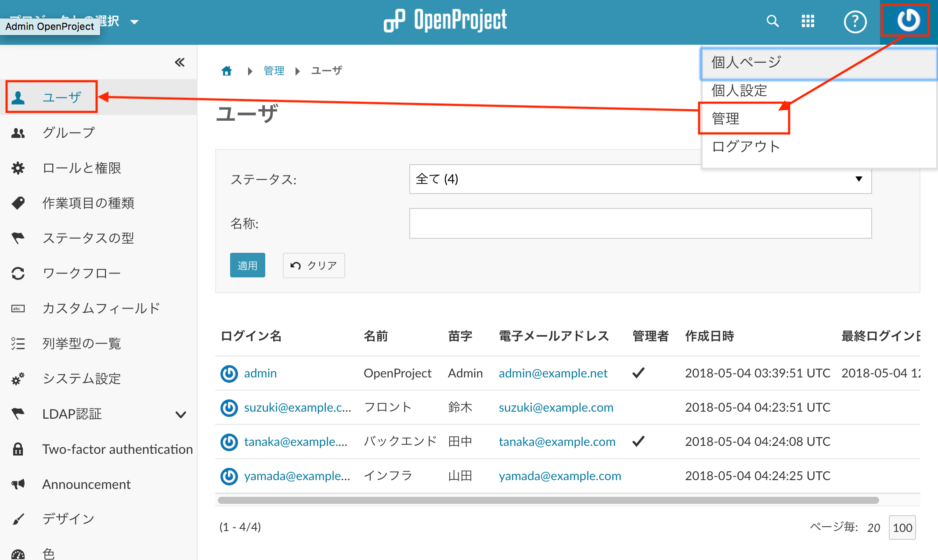Click avatar icon of suzuki row
The image size is (938, 560).
click(x=229, y=408)
